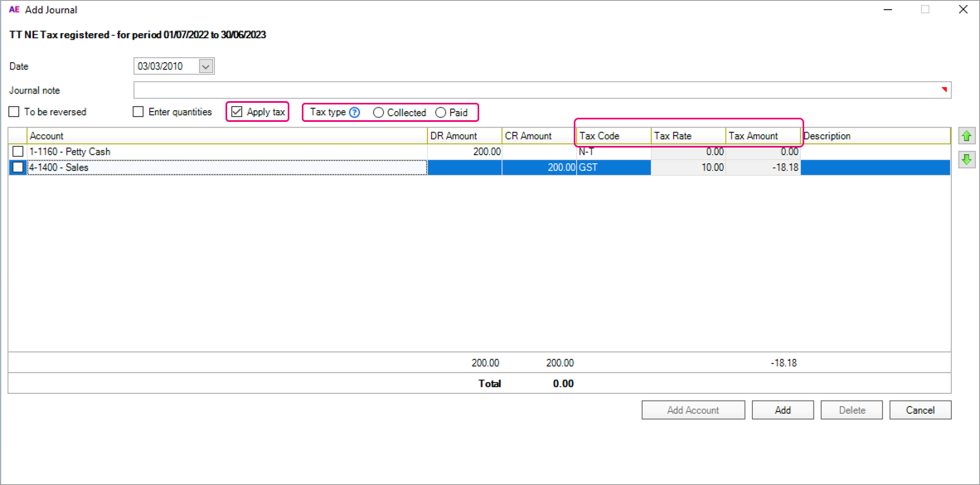Open the Date dropdown calendar
The height and width of the screenshot is (485, 980).
tap(206, 66)
